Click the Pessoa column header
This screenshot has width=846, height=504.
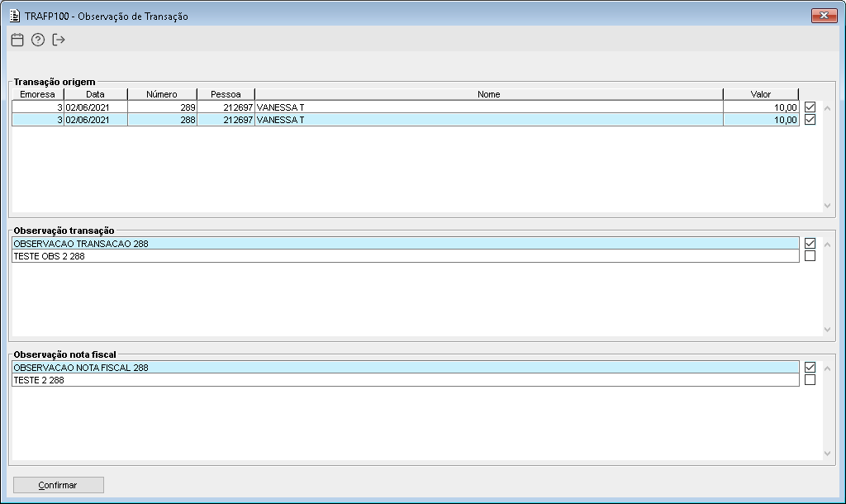click(226, 94)
